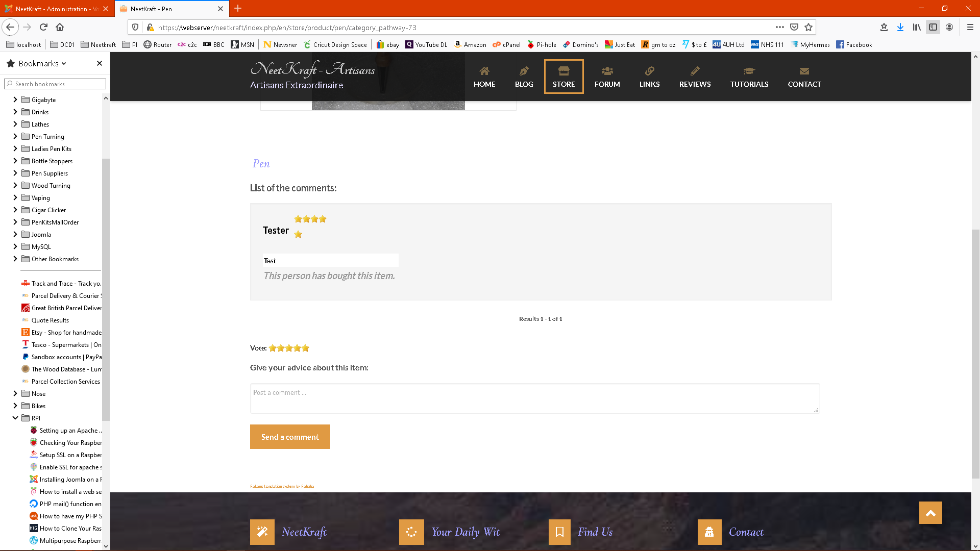Close the Bookmarks sidebar panel

coord(100,63)
